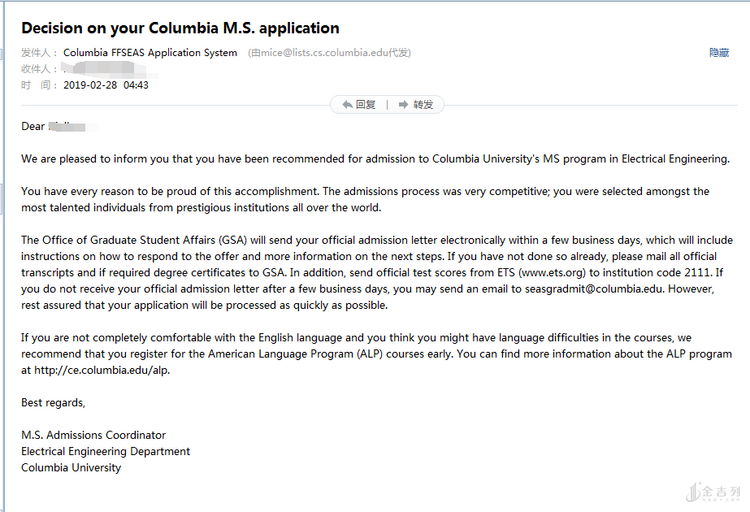Click the blurred name after Dear

[73, 127]
